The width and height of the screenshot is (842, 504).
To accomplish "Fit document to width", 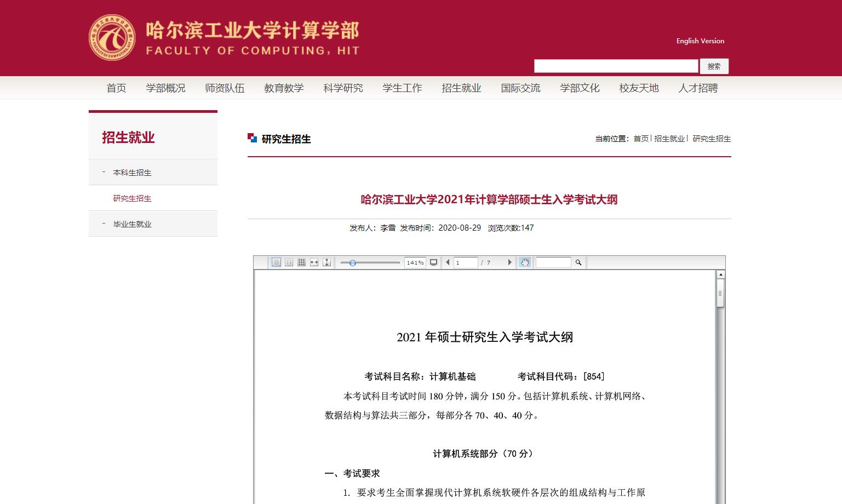I will (x=314, y=262).
